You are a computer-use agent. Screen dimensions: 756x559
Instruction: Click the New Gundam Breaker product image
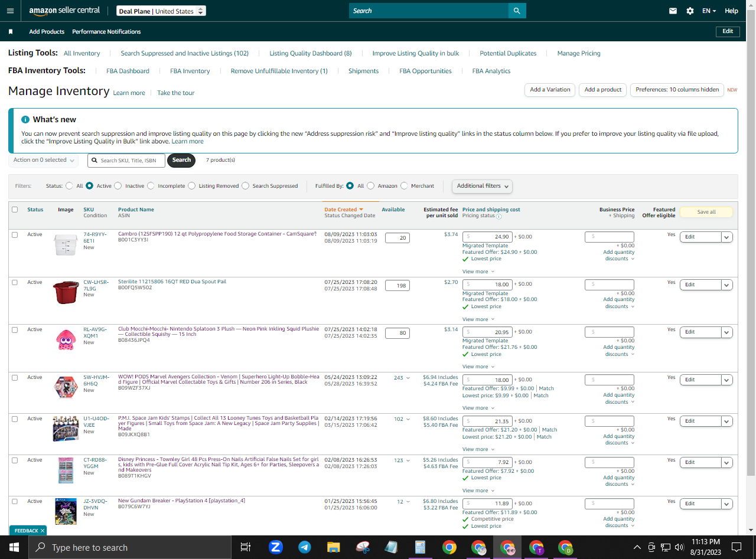(66, 511)
